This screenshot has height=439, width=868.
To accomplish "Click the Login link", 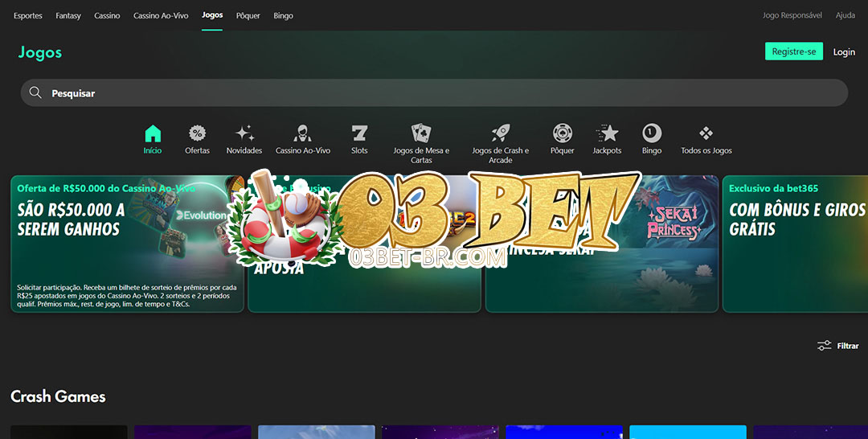I will 844,51.
